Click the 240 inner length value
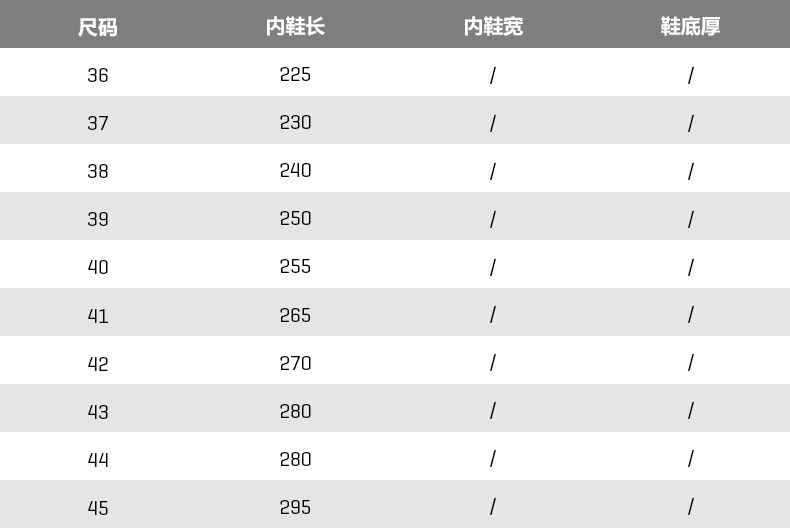Viewport: 790px width, 528px height. coord(295,171)
